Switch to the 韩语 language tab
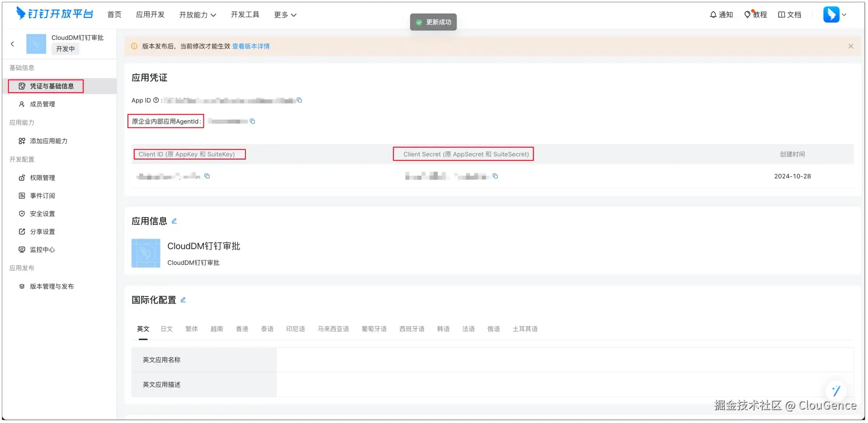Image resolution: width=868 pixels, height=423 pixels. [x=443, y=329]
